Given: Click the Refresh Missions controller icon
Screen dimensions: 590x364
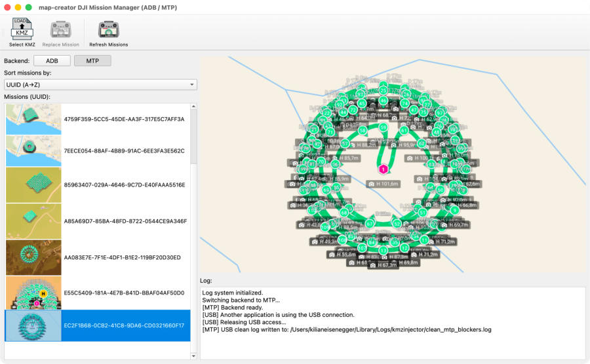Looking at the screenshot, I should (x=108, y=30).
